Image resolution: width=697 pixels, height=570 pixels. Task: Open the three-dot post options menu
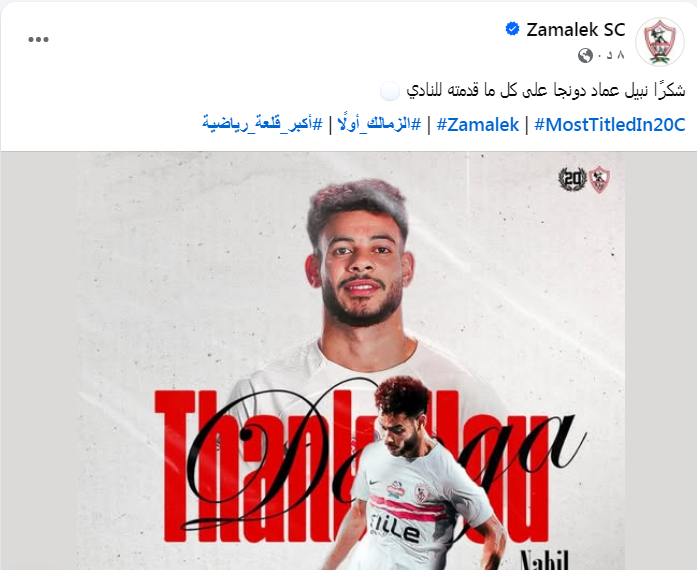coord(38,40)
